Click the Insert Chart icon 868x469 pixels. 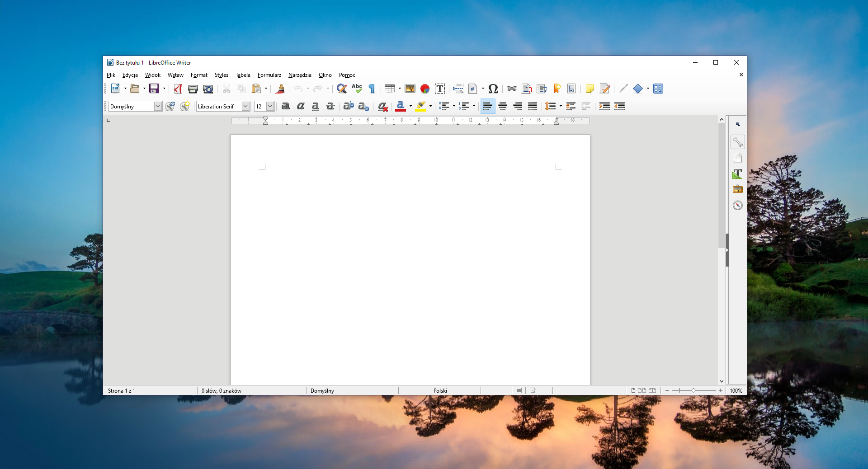425,89
